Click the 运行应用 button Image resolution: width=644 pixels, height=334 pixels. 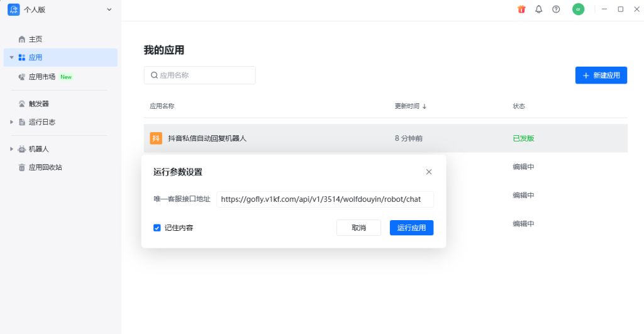[x=411, y=228]
